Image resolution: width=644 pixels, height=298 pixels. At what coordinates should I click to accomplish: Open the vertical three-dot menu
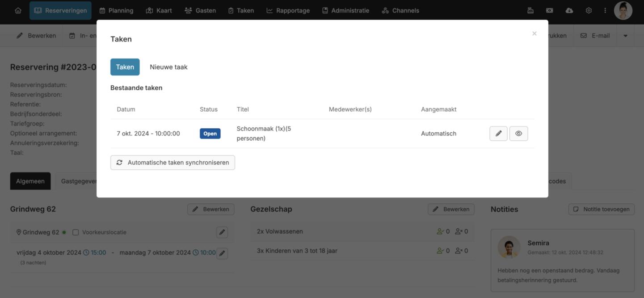pos(605,11)
